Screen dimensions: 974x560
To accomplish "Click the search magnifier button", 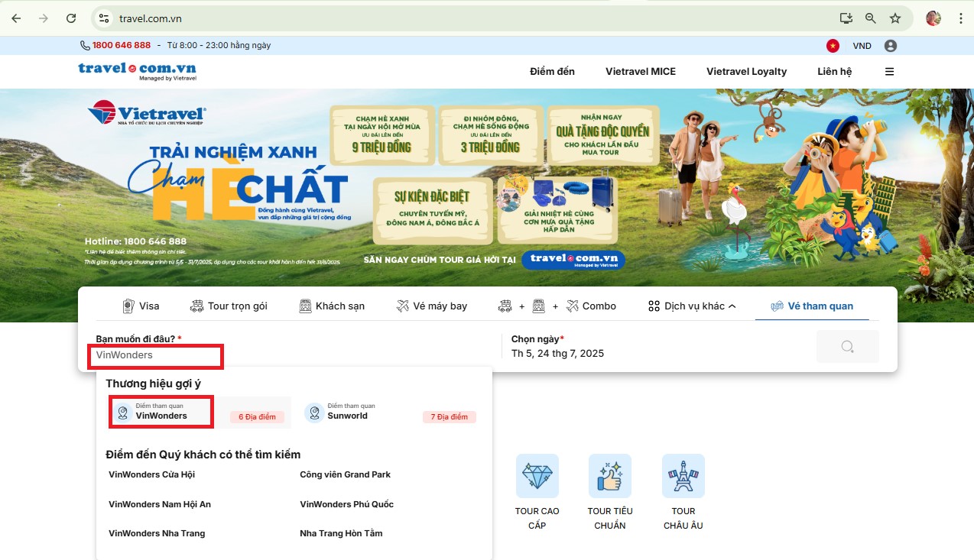I will [847, 346].
